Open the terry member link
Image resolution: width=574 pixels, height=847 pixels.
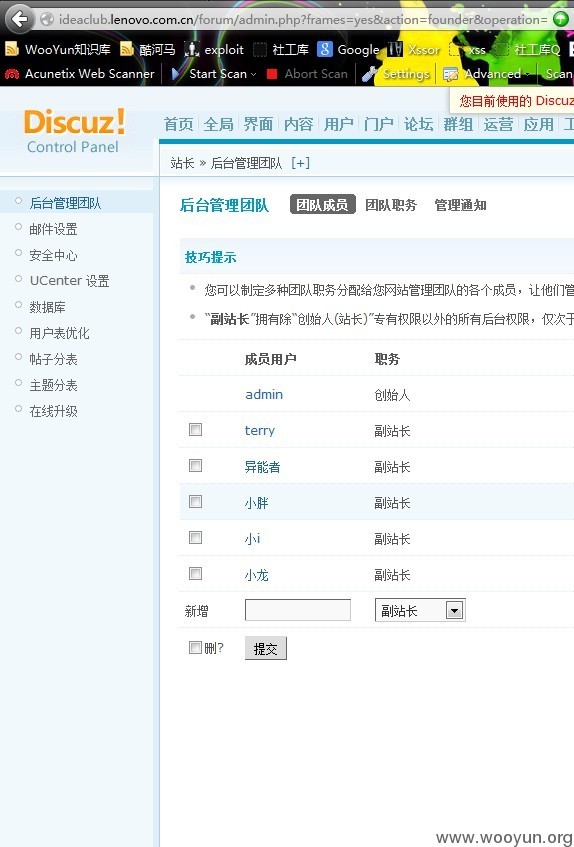260,431
